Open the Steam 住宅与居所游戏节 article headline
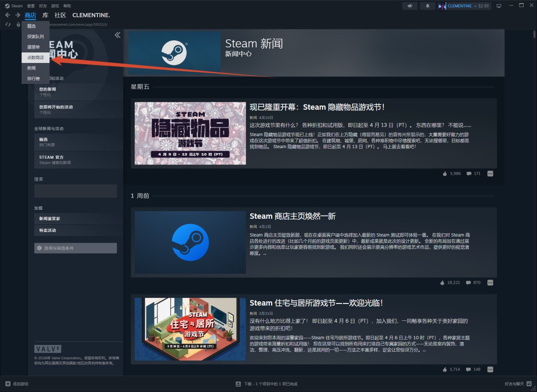 [316, 303]
